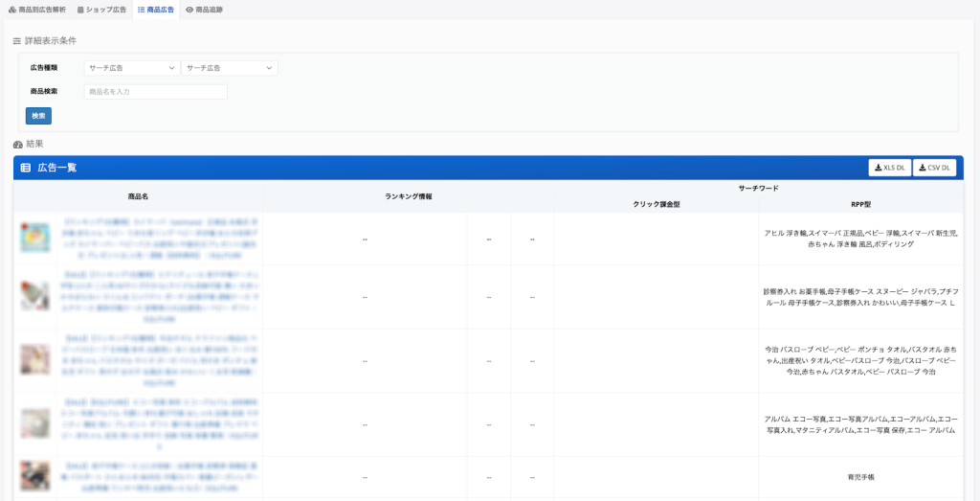Click the 商品名 column header
Viewport: 980px width, 501px height.
click(x=138, y=196)
